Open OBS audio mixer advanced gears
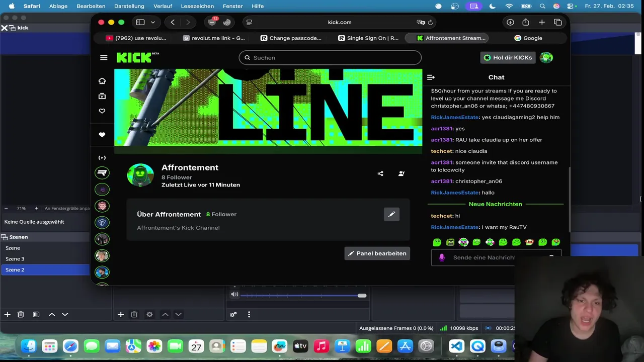 click(x=233, y=314)
